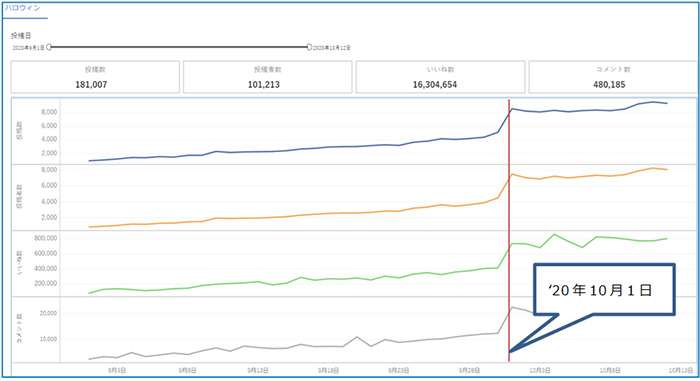Click the いいね数 16,304,654 summary card
The width and height of the screenshot is (700, 381).
440,77
